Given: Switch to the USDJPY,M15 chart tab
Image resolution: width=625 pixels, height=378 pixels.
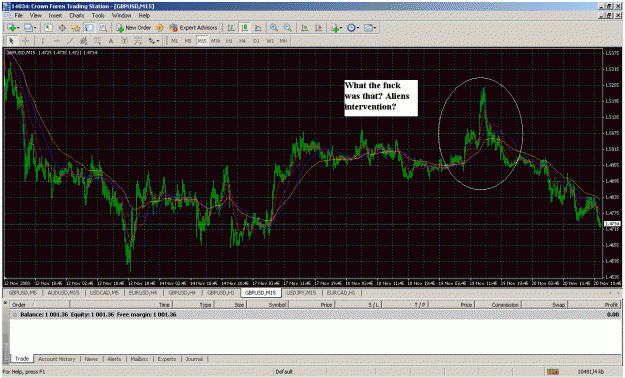Looking at the screenshot, I should (x=301, y=293).
